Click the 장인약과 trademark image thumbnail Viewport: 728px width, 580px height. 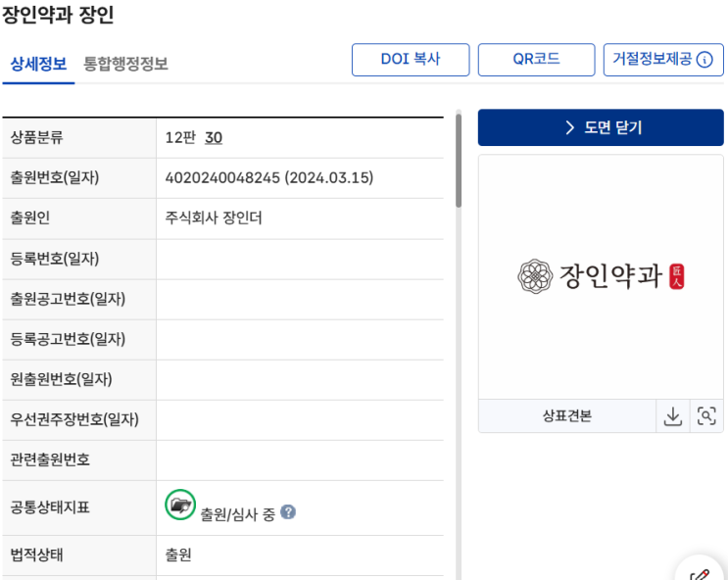pyautogui.click(x=600, y=277)
